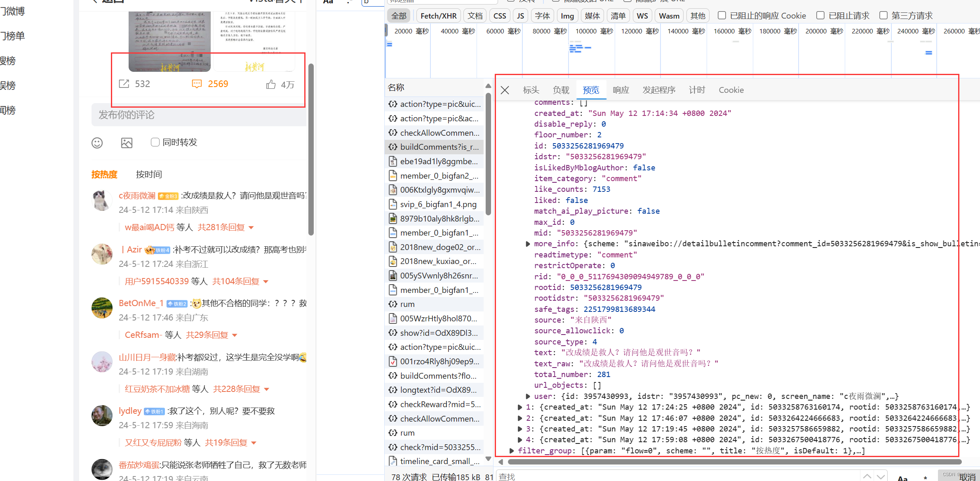Close the request preview panel with X
The height and width of the screenshot is (481, 980).
click(505, 90)
